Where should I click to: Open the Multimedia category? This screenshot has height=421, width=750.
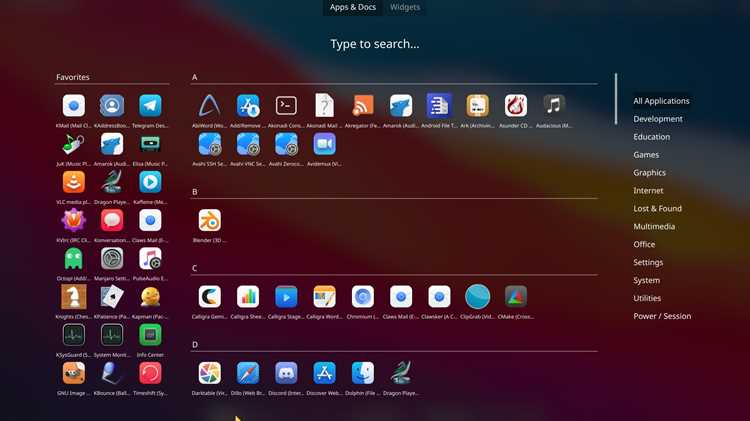click(x=654, y=227)
